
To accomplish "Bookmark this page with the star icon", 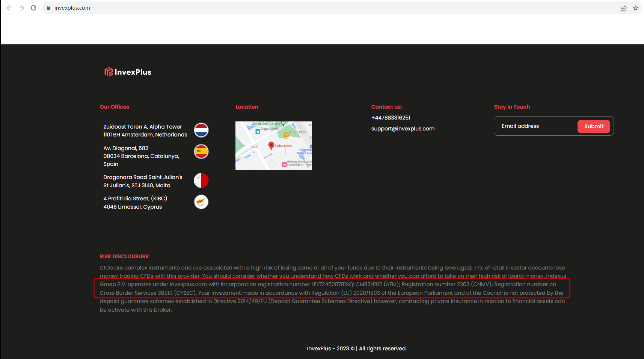I will click(x=635, y=8).
